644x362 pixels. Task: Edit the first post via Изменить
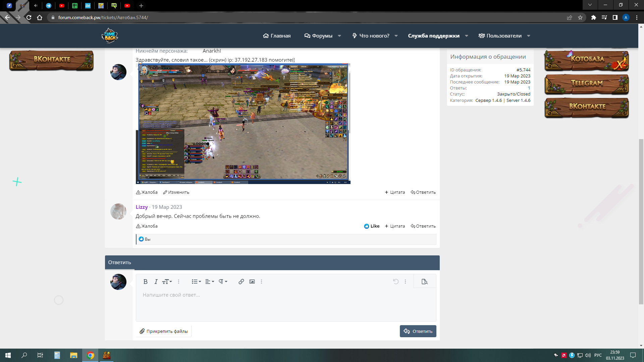pos(176,192)
